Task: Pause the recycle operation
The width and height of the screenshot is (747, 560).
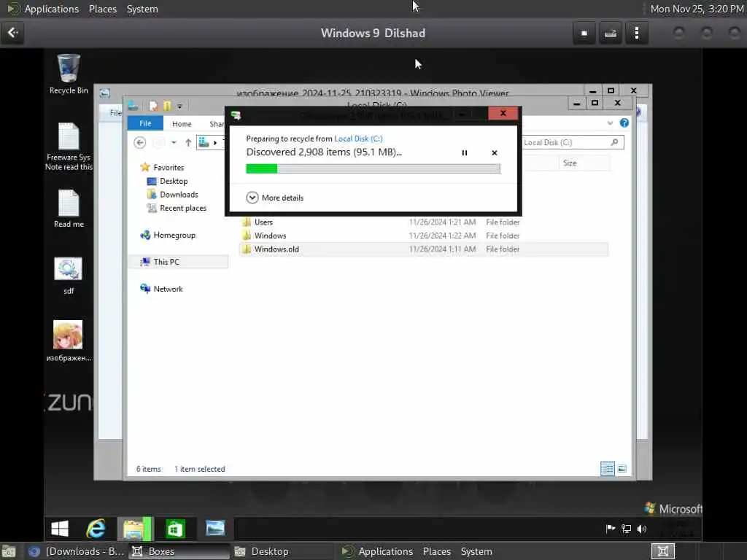Action: pos(465,153)
